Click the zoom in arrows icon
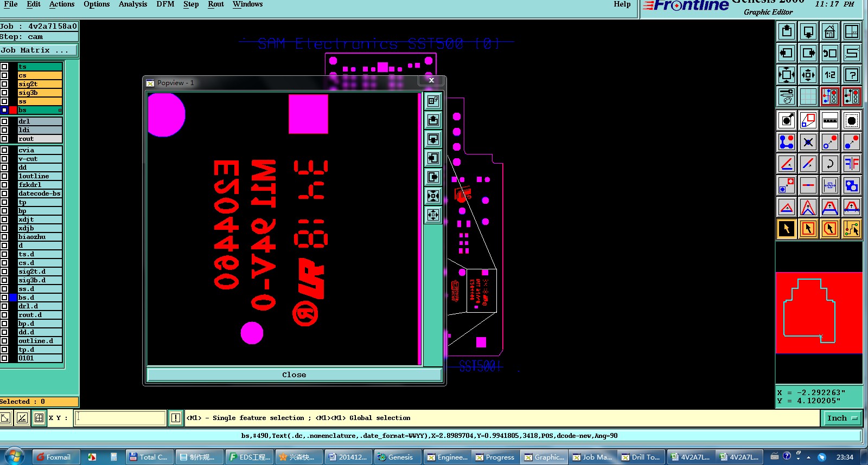 (x=787, y=75)
